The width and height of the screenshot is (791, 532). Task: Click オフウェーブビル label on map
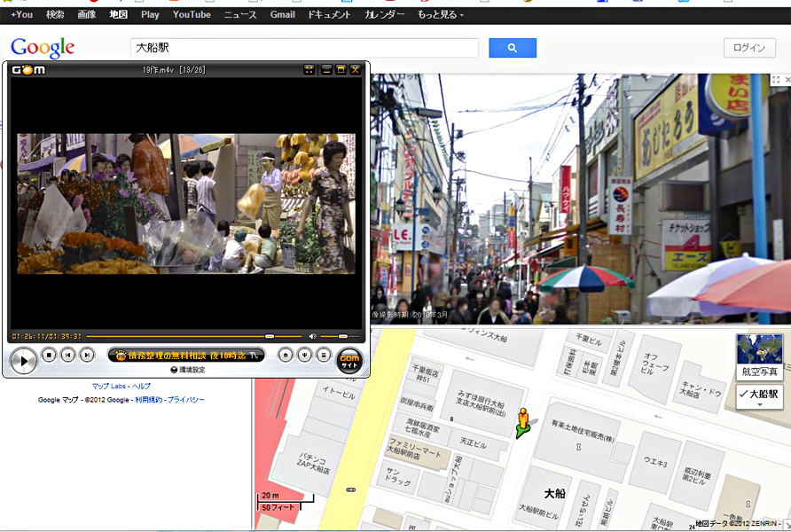pos(654,364)
